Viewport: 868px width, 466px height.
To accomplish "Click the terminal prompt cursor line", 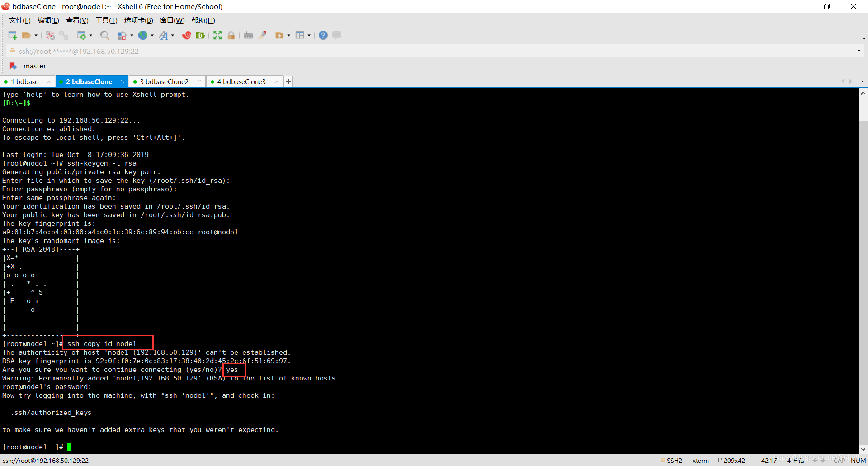I will pos(37,447).
